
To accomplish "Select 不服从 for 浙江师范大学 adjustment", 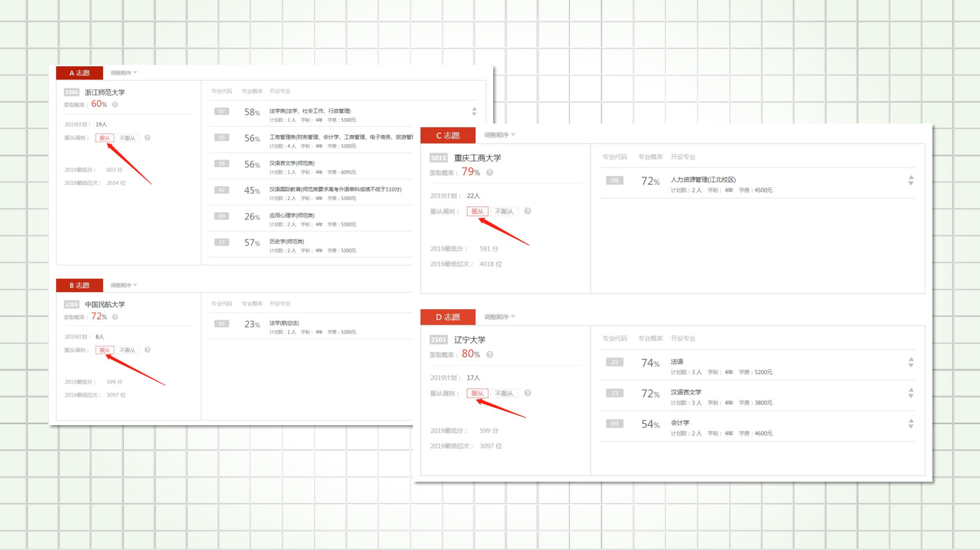I will (128, 138).
